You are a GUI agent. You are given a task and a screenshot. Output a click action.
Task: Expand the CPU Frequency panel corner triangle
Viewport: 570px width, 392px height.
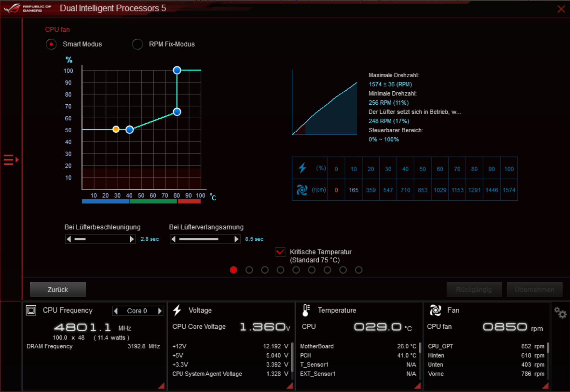point(161,386)
